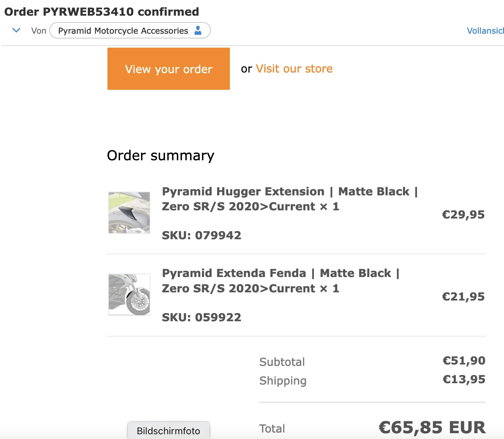504x439 pixels.
Task: Click the Order PYRWEB53410 confirmed subject line
Action: pyautogui.click(x=101, y=12)
